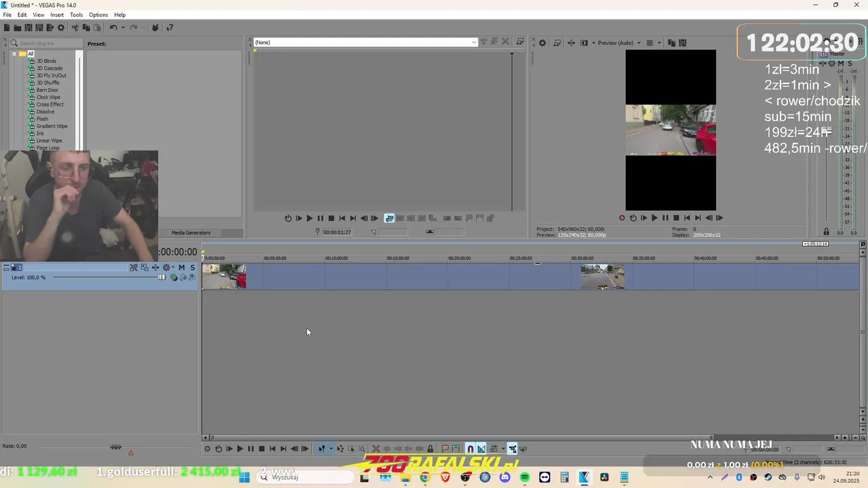Open the What's This help icon
Image resolution: width=868 pixels, height=488 pixels.
click(170, 28)
